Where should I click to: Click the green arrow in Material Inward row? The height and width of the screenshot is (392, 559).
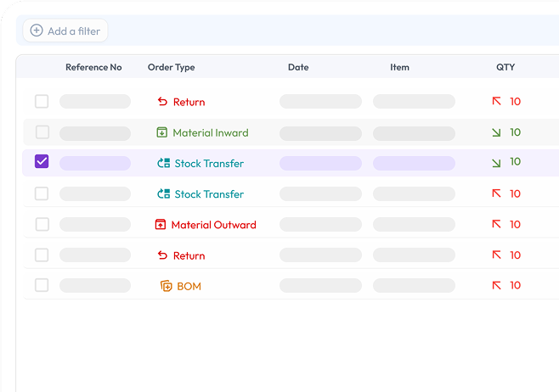[496, 132]
